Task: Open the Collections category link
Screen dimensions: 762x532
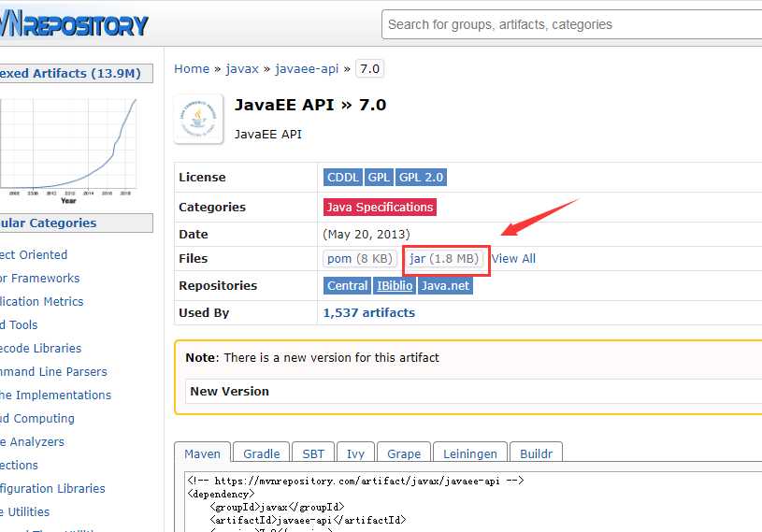Action: (x=19, y=465)
